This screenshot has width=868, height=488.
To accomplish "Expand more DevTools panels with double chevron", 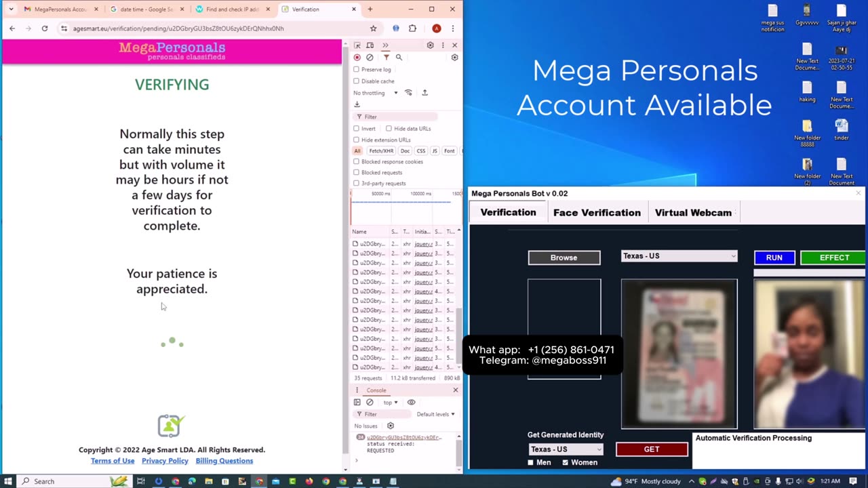I will [385, 45].
